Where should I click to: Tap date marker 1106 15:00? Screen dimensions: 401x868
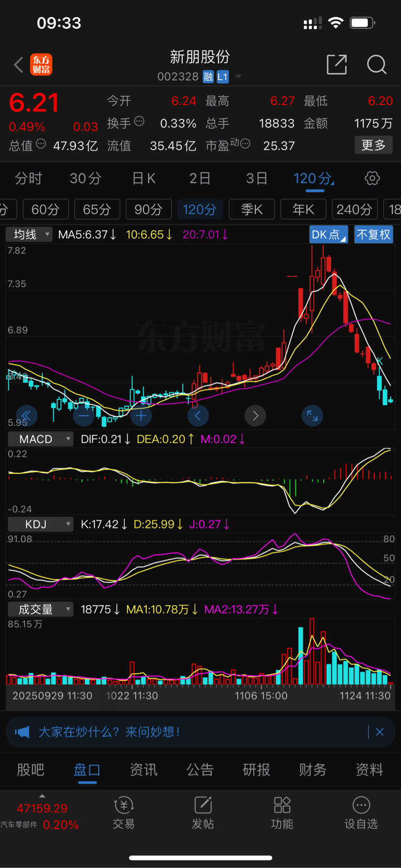coord(261,696)
